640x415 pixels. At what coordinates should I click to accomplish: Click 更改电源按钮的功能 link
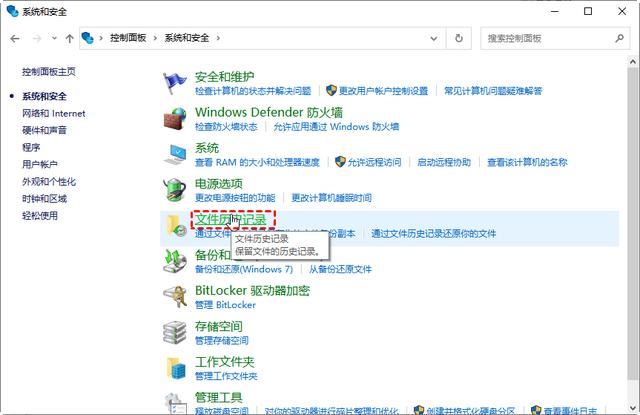click(235, 198)
